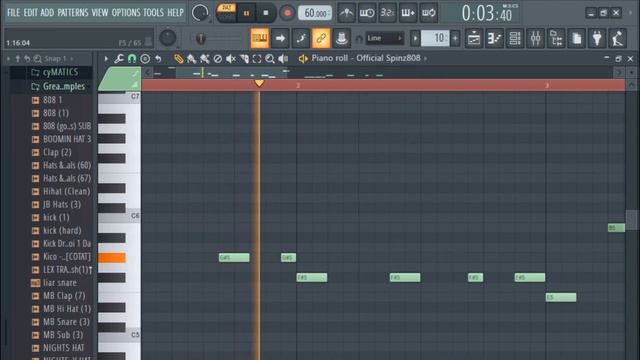This screenshot has height=360, width=640.
Task: Open the stamp tool circle icon
Action: coord(145,59)
